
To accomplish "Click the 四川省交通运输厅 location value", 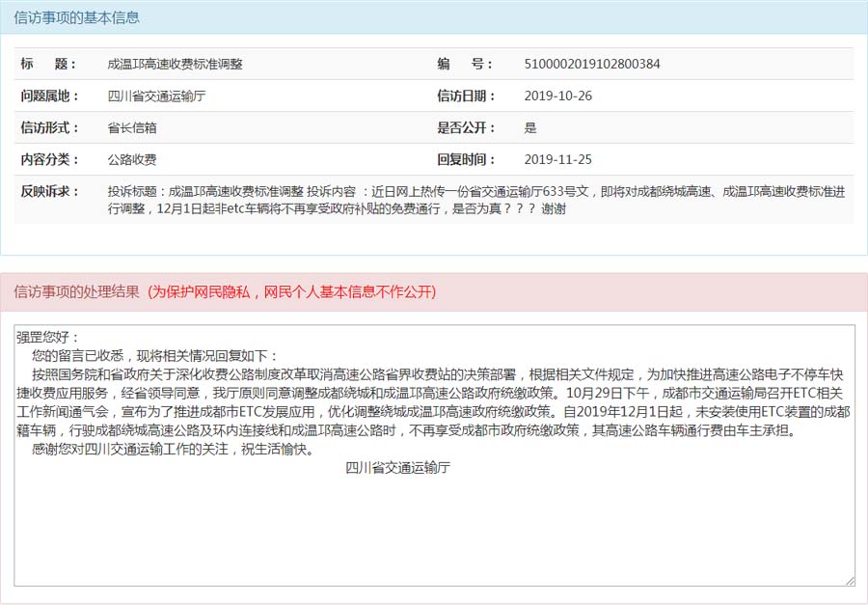I will (156, 96).
